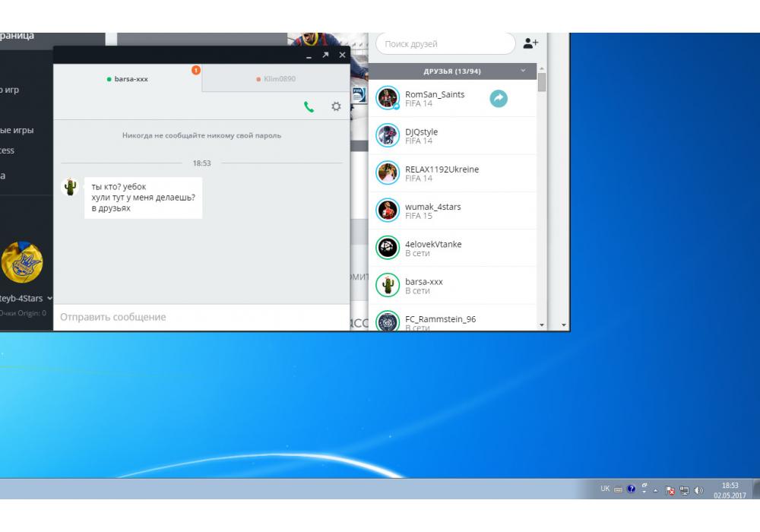Collapse the ДРУЗЬЯ (13/94) friends group
This screenshot has width=760, height=532.
(523, 71)
